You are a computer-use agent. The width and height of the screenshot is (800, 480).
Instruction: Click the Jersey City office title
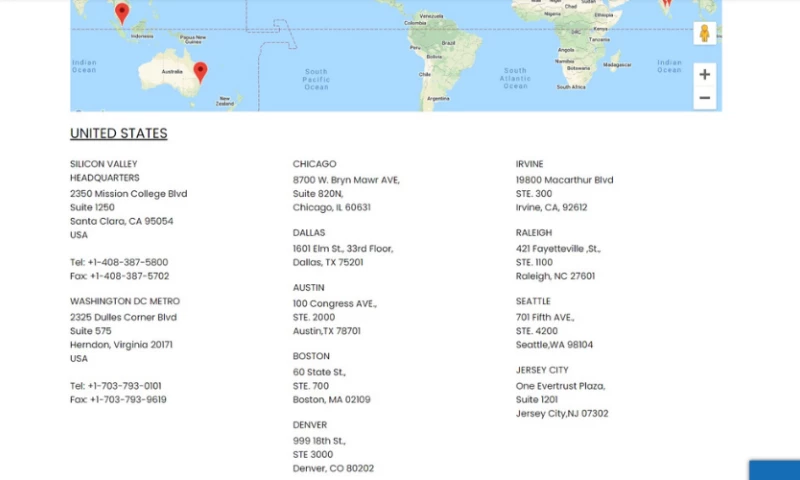pos(542,370)
